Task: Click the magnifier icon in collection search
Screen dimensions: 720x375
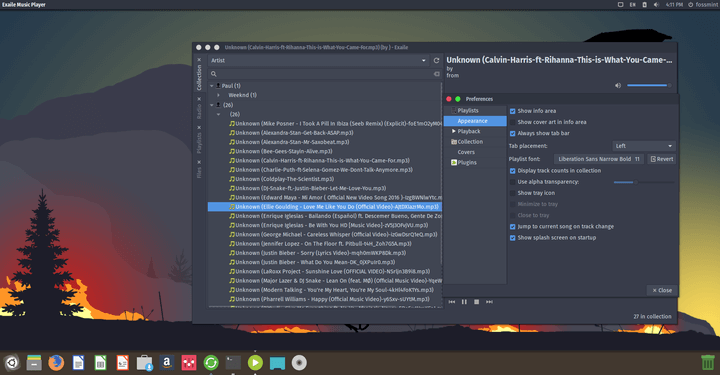Action: click(x=214, y=74)
